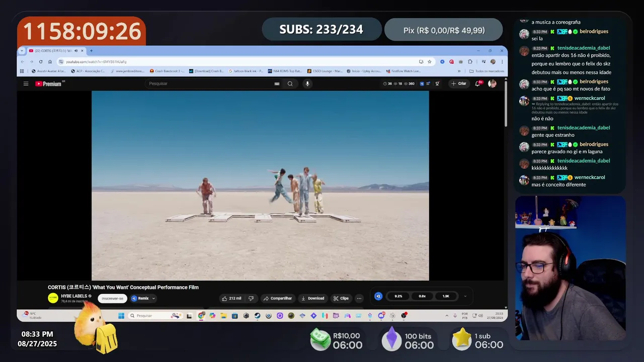
Task: Create a clip with the Clipe button
Action: coord(341,298)
